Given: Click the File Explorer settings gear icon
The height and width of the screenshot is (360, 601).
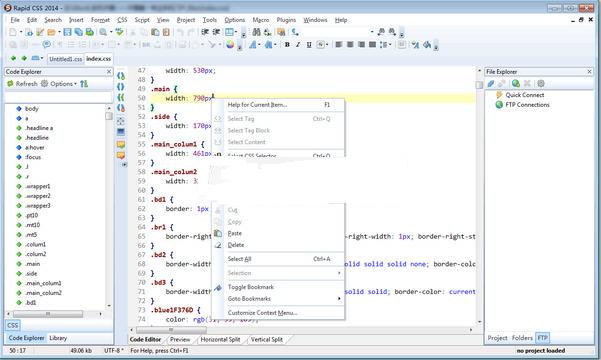Looking at the screenshot, I should (541, 84).
